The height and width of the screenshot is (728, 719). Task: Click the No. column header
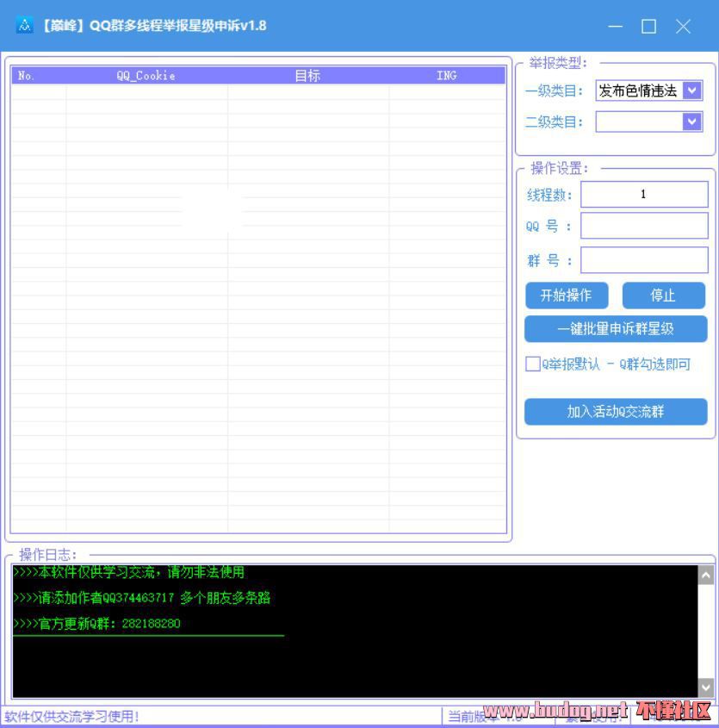coord(39,76)
